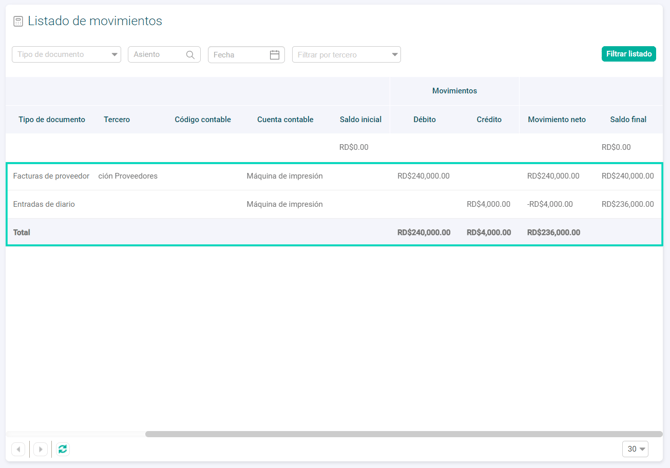670x468 pixels.
Task: Sort by Tipo de documento column header
Action: coord(52,119)
